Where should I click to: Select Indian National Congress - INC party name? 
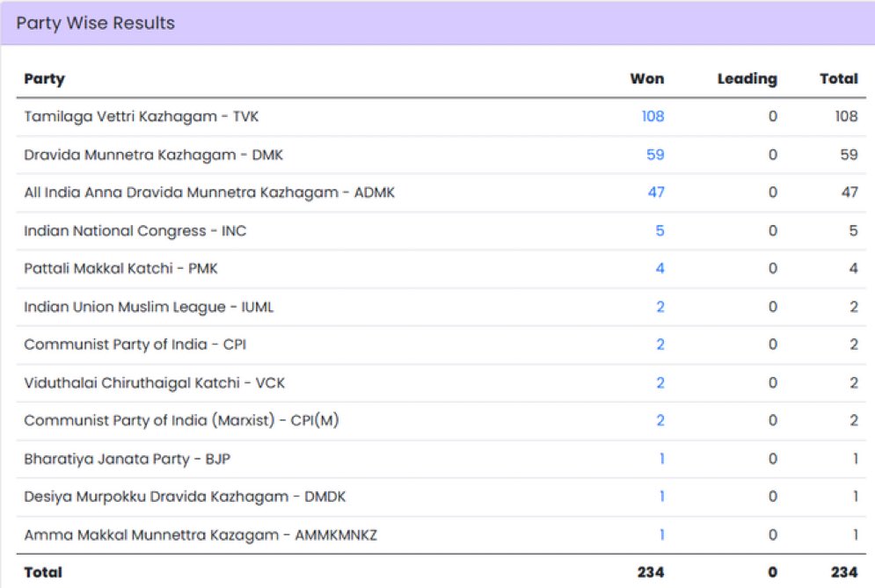(x=135, y=230)
